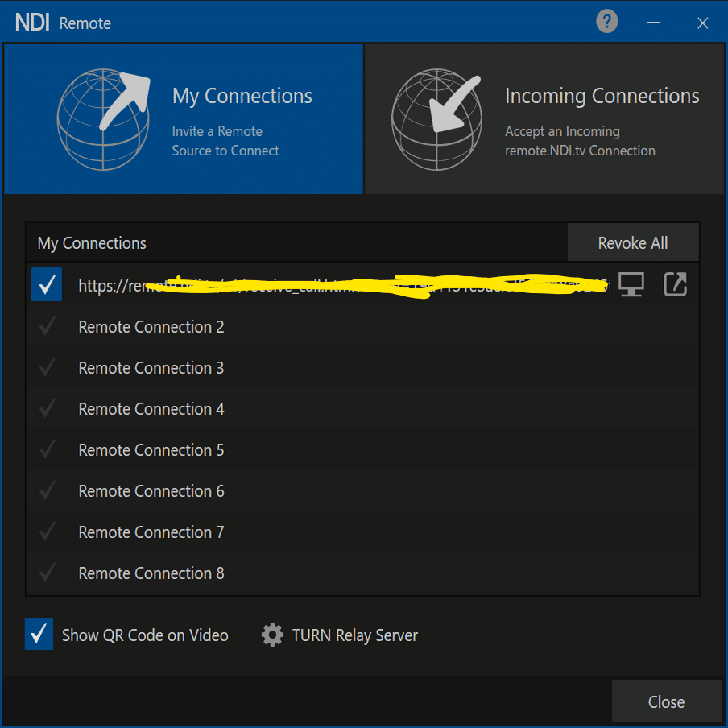The width and height of the screenshot is (728, 728).
Task: Enable Remote Connection 3 checkmark
Action: (x=47, y=367)
